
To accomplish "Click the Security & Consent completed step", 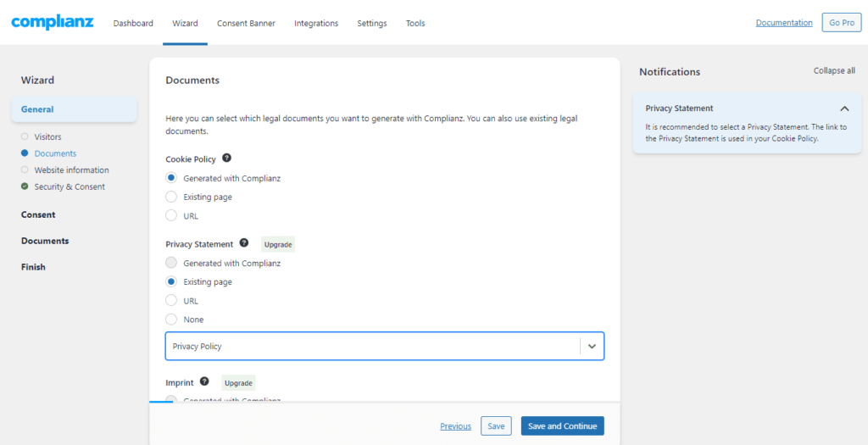I will pos(70,186).
